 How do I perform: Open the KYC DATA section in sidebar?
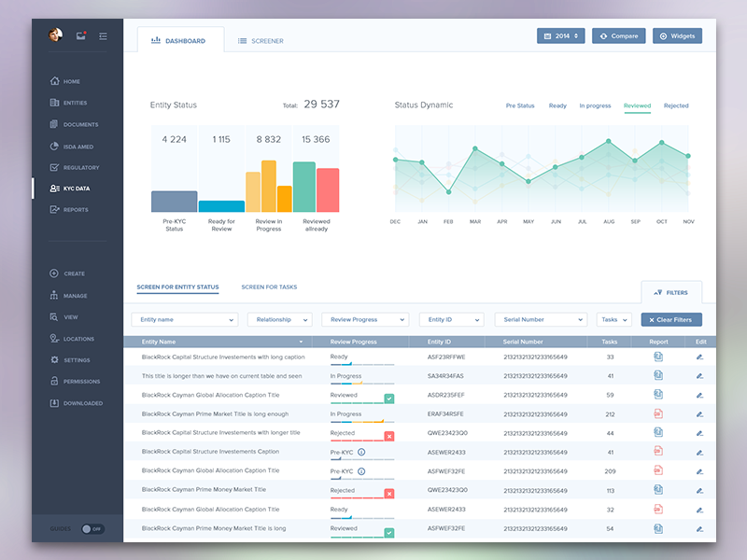point(71,189)
